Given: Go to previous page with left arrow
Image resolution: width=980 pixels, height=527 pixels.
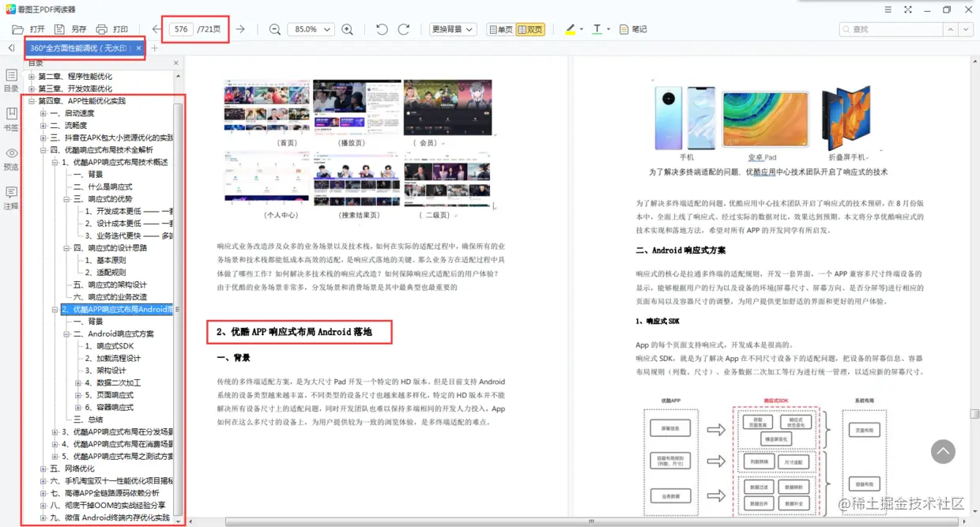Looking at the screenshot, I should pos(157,29).
